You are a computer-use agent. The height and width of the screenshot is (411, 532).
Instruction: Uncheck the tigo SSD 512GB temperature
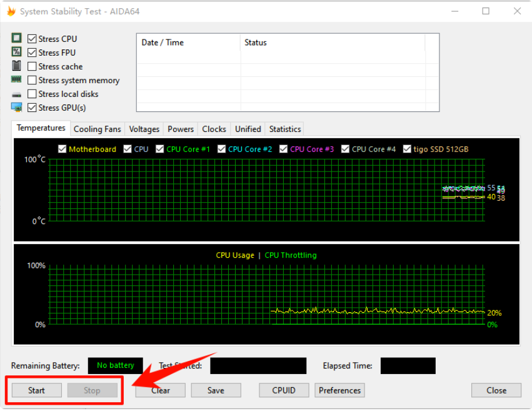click(407, 149)
